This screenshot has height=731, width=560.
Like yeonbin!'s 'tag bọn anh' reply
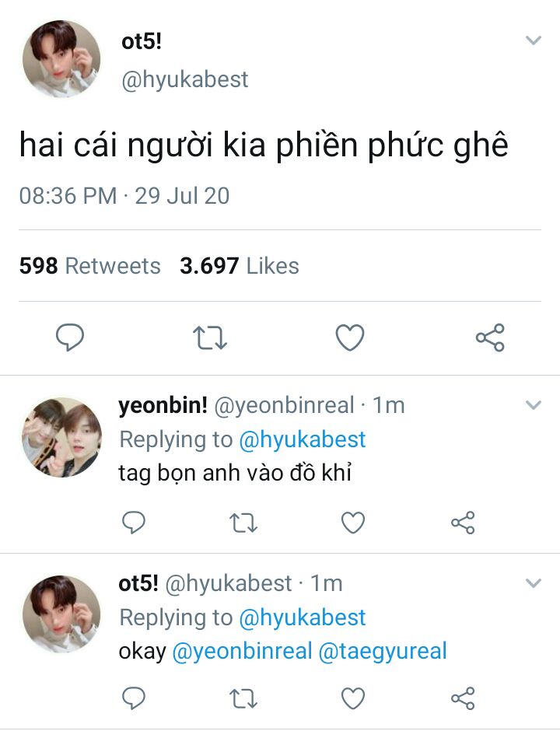coord(353,523)
